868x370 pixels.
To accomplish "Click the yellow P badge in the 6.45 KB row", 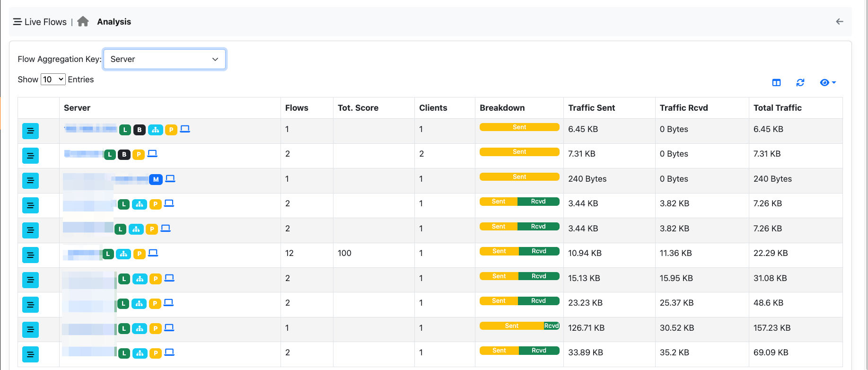I will [171, 130].
